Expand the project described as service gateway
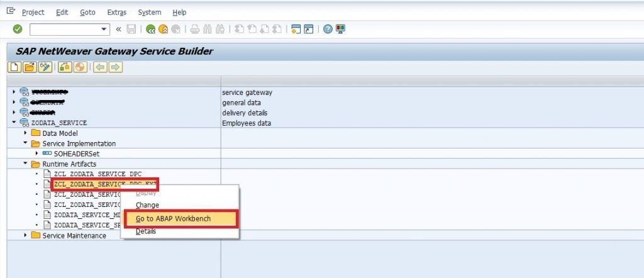The height and width of the screenshot is (278, 644). 14,92
